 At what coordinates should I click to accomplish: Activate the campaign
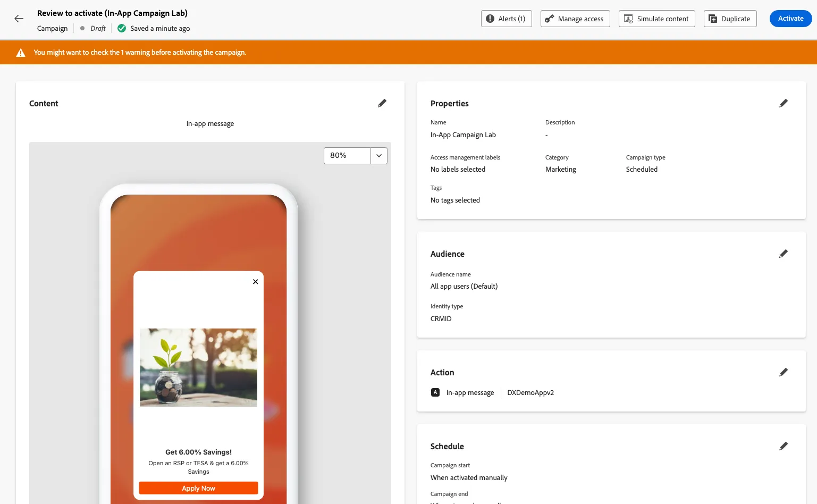pos(791,19)
